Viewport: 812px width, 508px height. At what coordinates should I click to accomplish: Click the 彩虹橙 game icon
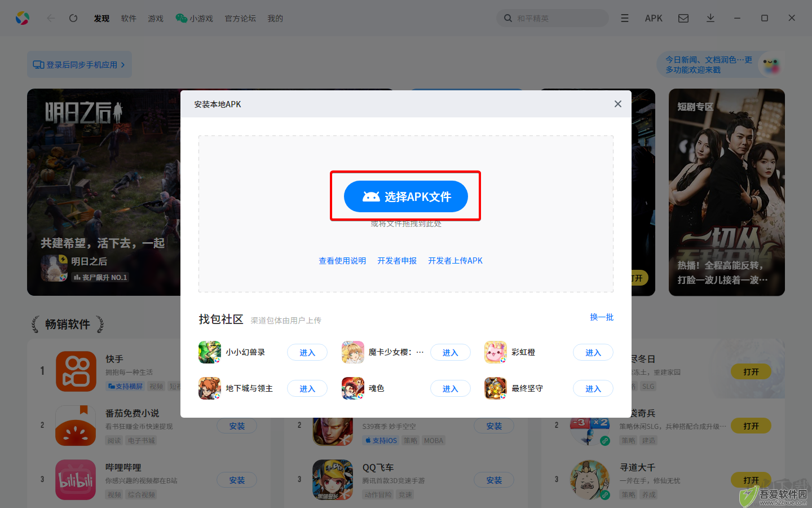click(x=496, y=352)
